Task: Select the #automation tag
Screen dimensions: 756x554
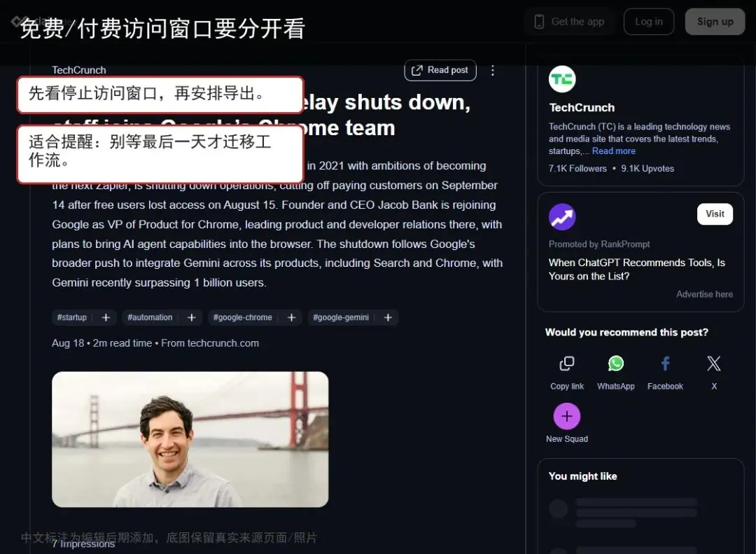Action: tap(150, 317)
